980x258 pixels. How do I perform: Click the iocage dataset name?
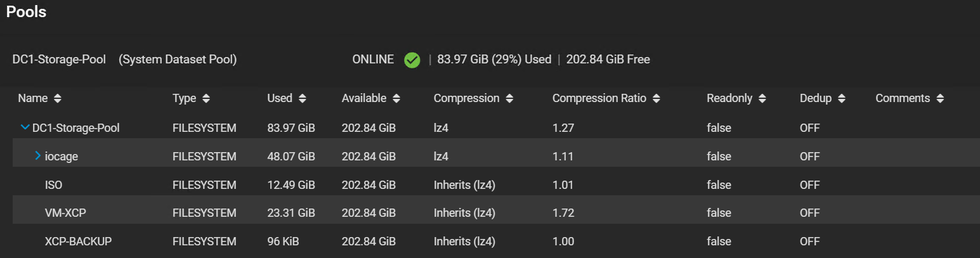coord(62,157)
